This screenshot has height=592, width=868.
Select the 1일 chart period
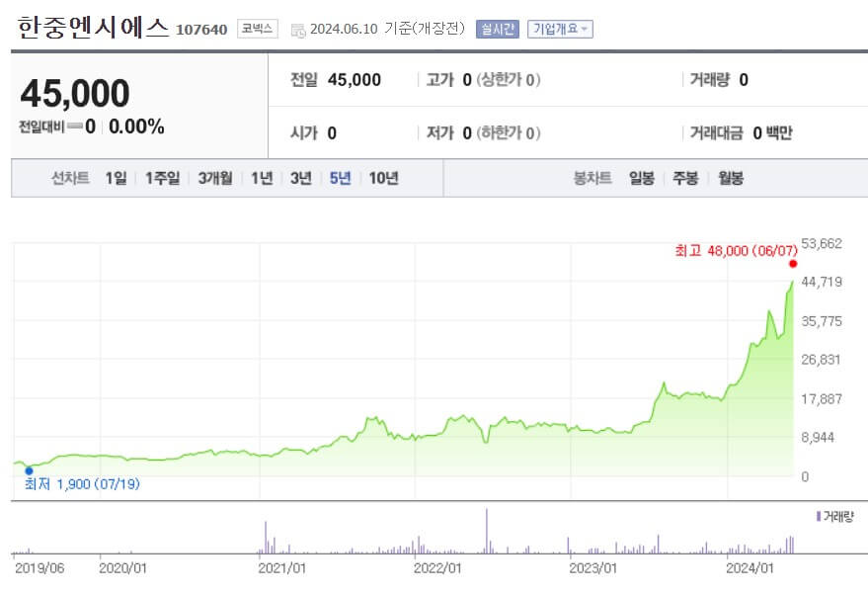(x=115, y=178)
